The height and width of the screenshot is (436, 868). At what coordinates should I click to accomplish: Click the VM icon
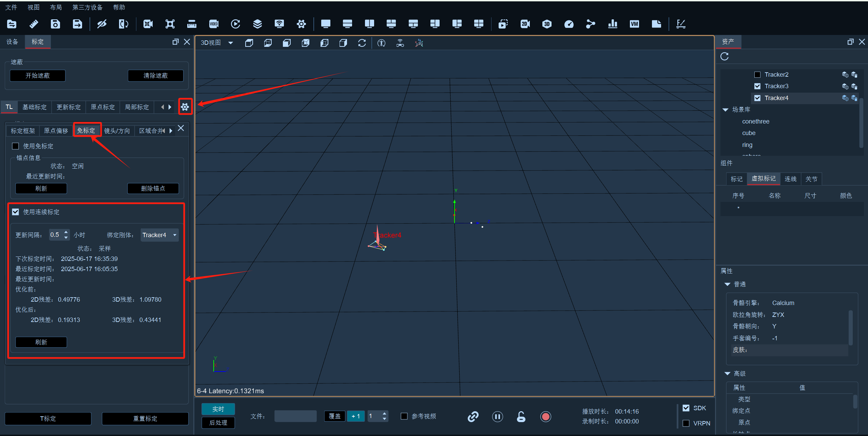[634, 24]
